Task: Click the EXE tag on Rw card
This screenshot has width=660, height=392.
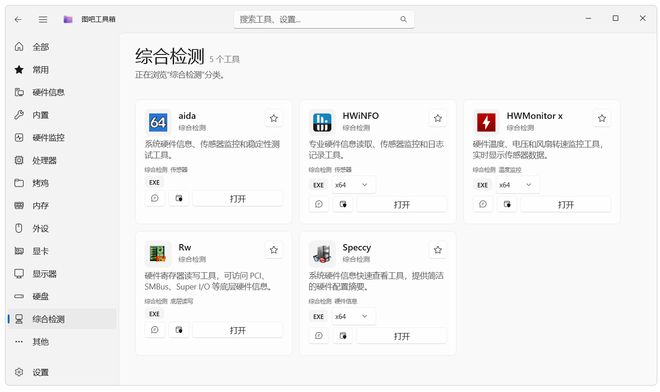Action: click(x=154, y=314)
